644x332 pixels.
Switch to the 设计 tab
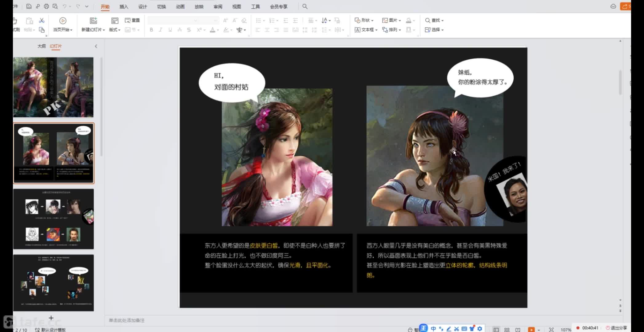[143, 6]
